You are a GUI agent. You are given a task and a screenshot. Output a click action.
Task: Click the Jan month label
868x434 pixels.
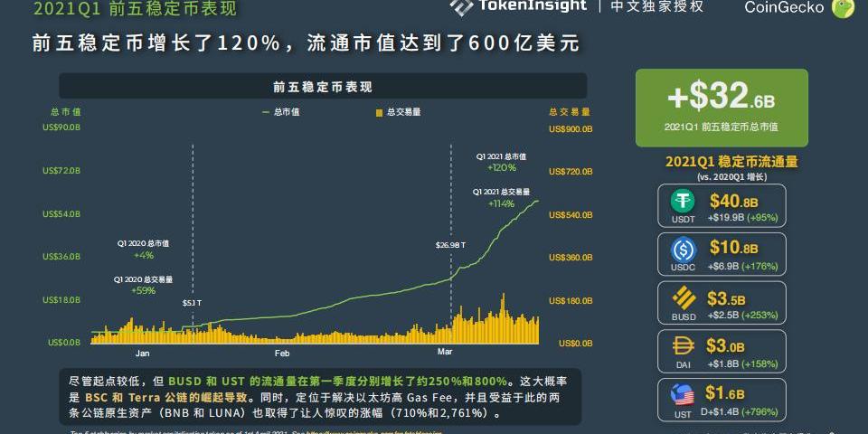[143, 353]
